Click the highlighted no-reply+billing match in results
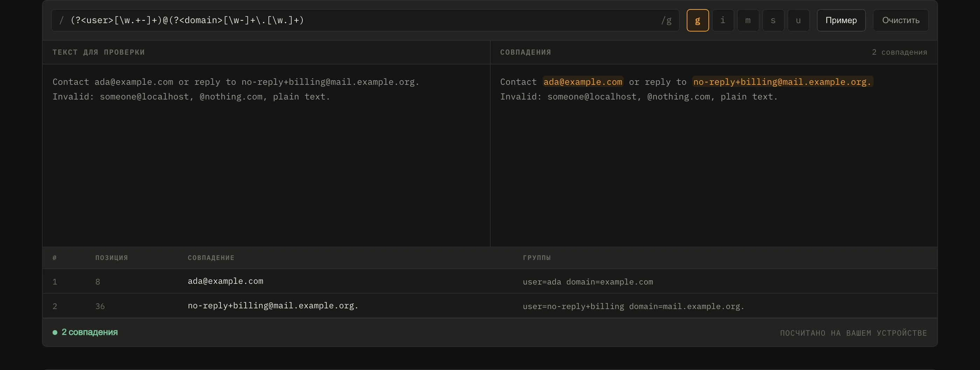This screenshot has width=980, height=370. 782,82
